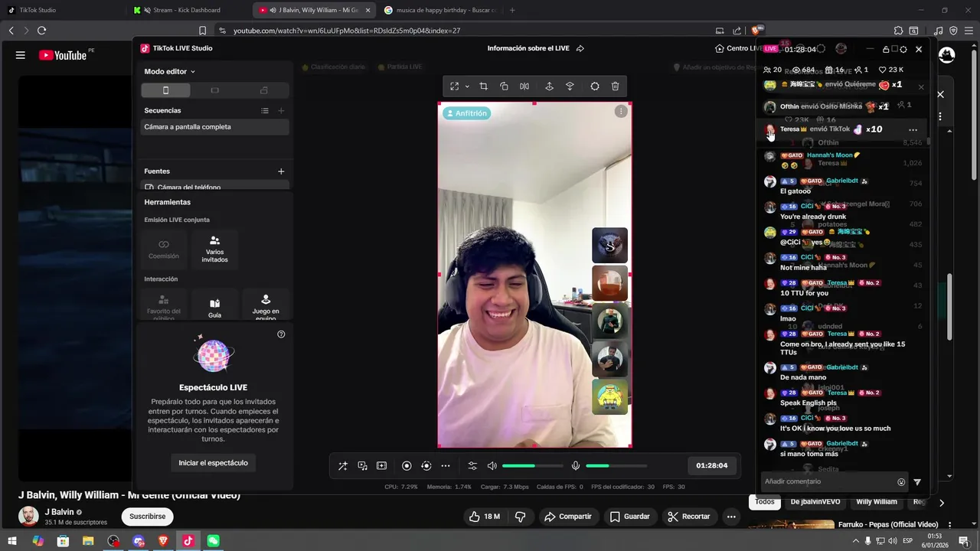The height and width of the screenshot is (551, 980).
Task: Dismiss the Quiéreme gift notification
Action: pyautogui.click(x=921, y=86)
